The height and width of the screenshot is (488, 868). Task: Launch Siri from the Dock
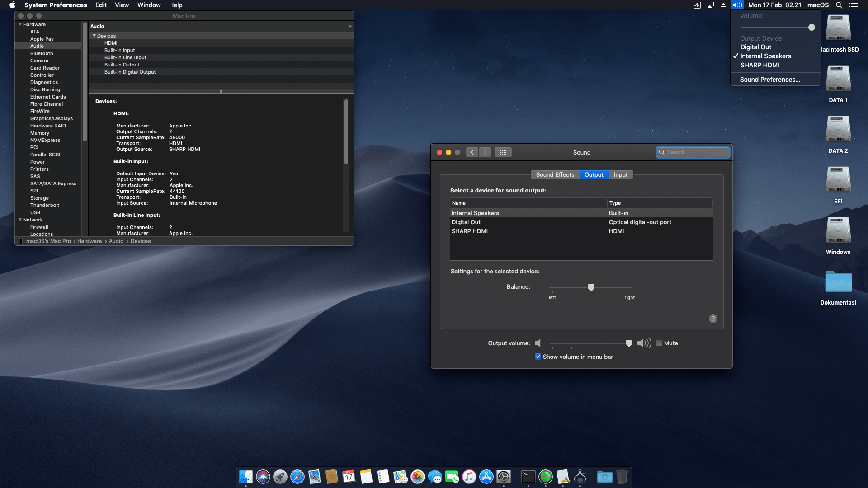pyautogui.click(x=263, y=477)
